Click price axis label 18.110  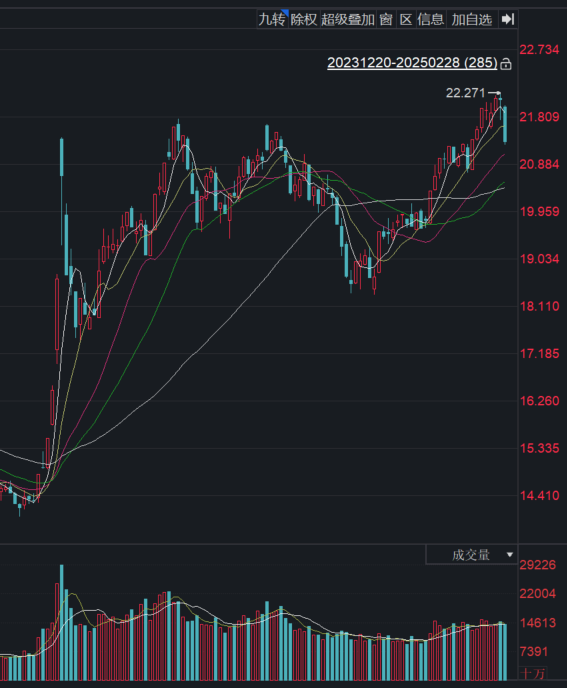coord(539,306)
